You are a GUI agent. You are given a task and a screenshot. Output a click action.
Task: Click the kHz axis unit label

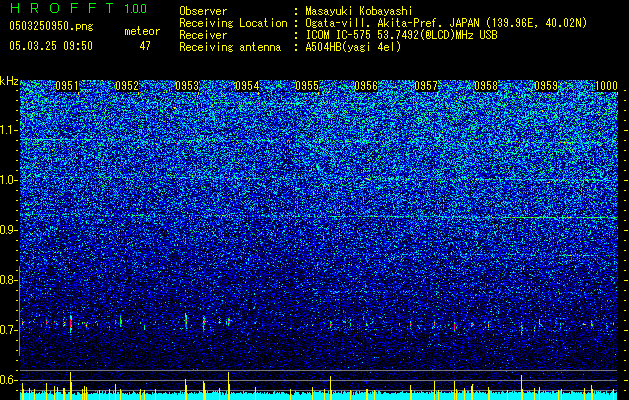coord(9,82)
